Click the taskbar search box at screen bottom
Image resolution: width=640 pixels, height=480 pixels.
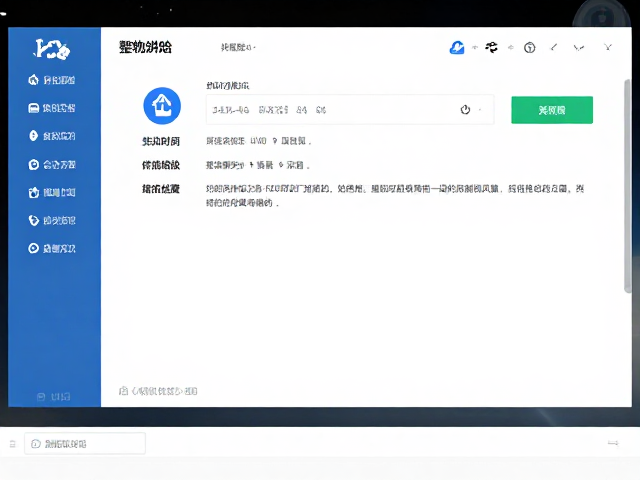coord(85,443)
